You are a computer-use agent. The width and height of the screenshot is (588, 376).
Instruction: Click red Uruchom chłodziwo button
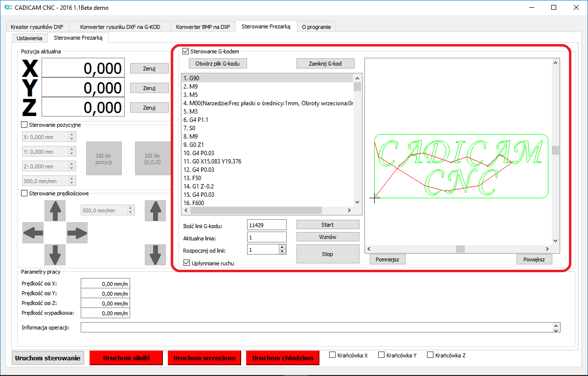click(283, 358)
